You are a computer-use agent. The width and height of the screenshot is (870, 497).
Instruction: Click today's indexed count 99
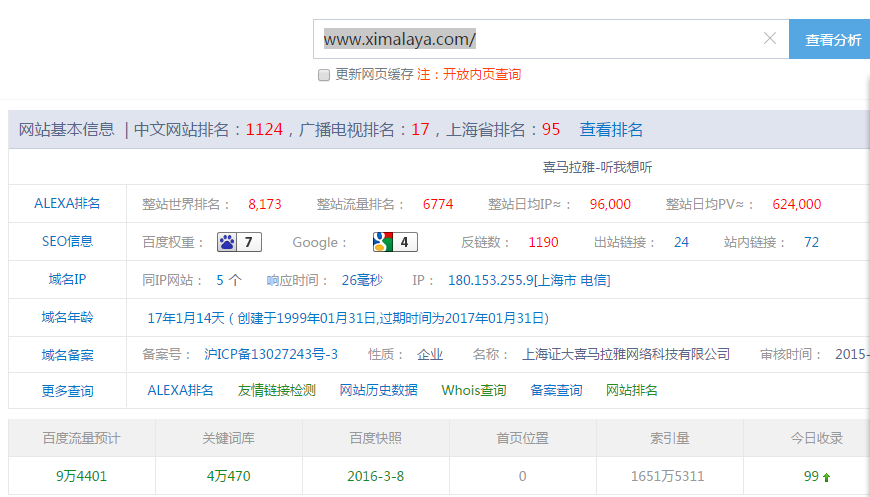811,476
